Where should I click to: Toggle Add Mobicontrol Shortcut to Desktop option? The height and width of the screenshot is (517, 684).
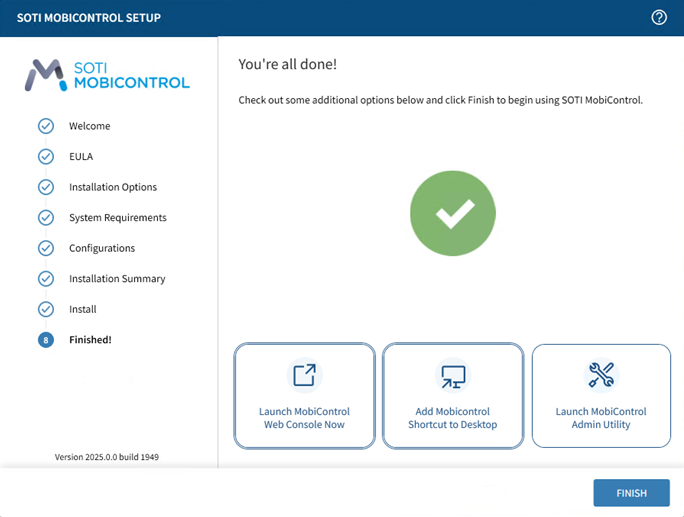[453, 396]
